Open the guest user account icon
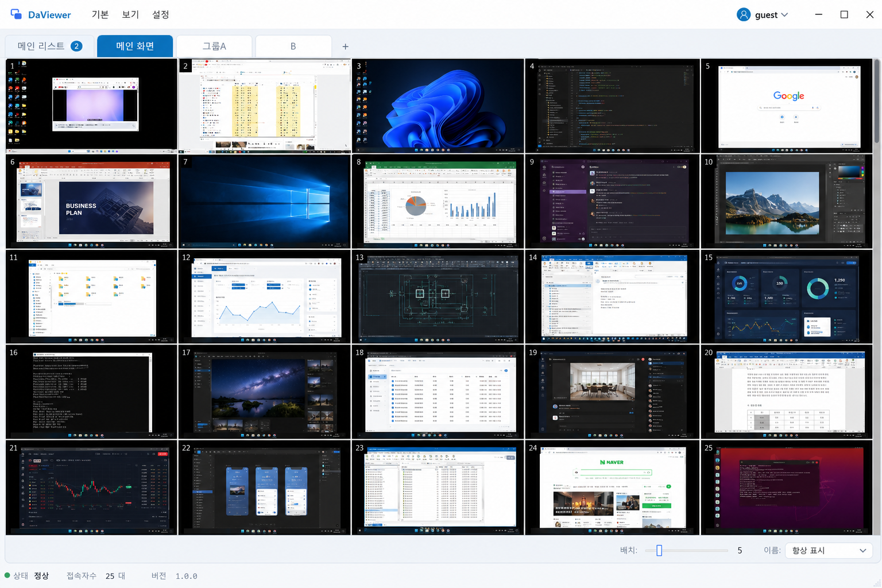The image size is (882, 588). (744, 14)
